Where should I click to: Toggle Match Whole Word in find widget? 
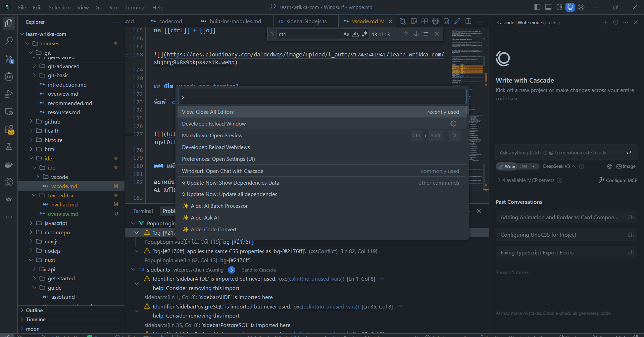tap(355, 34)
